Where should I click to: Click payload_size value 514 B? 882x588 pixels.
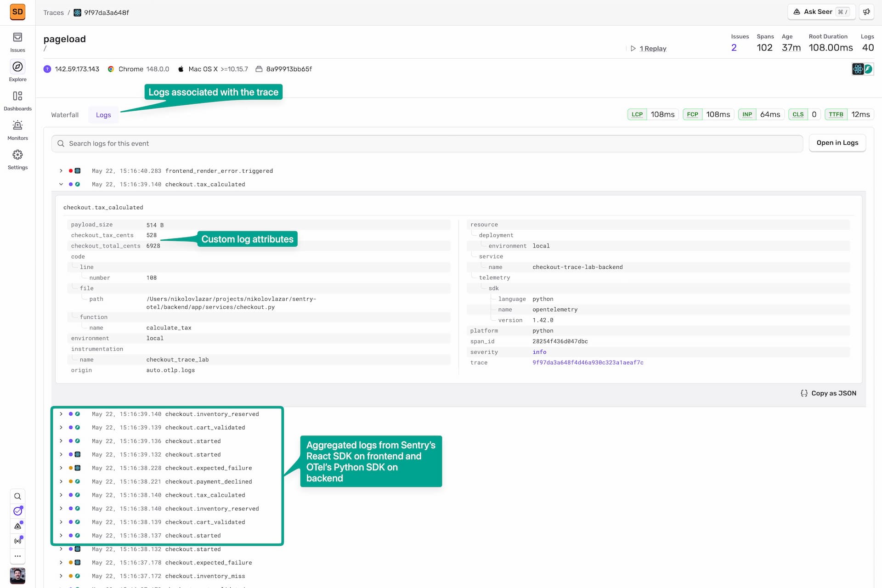coord(155,225)
